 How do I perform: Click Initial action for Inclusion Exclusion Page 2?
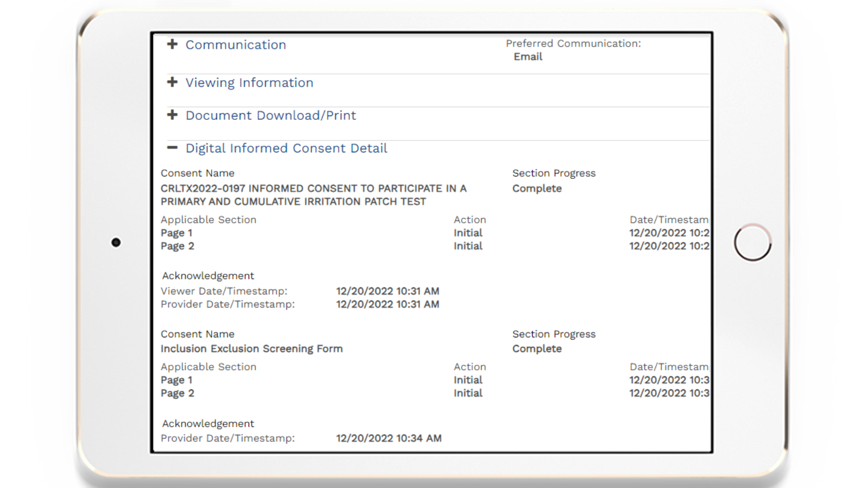click(x=468, y=393)
